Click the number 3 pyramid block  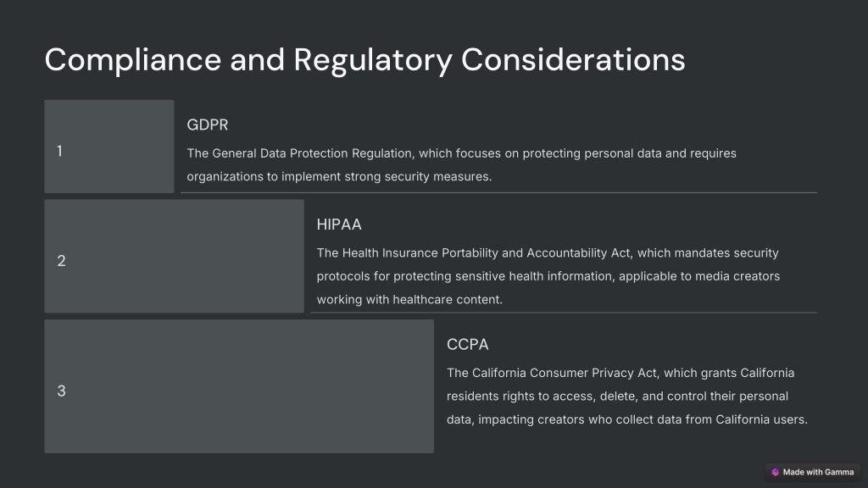click(x=239, y=386)
